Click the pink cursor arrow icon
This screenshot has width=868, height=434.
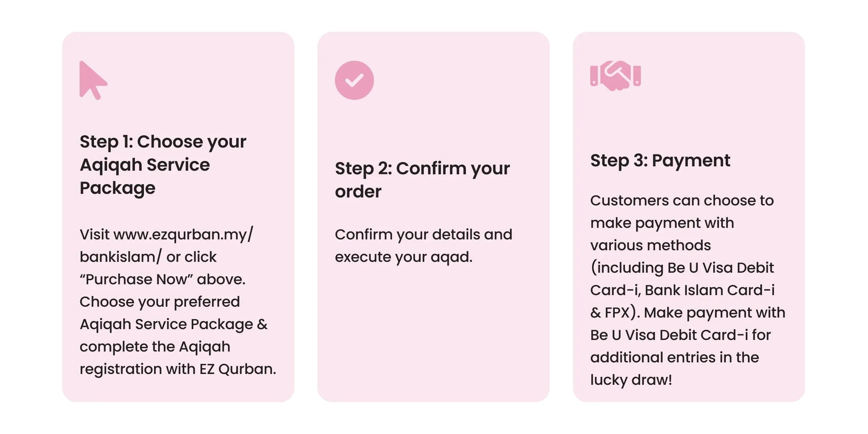click(93, 80)
